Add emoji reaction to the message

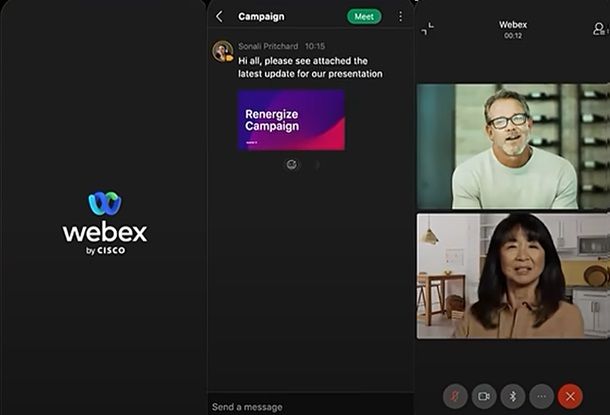click(x=292, y=165)
